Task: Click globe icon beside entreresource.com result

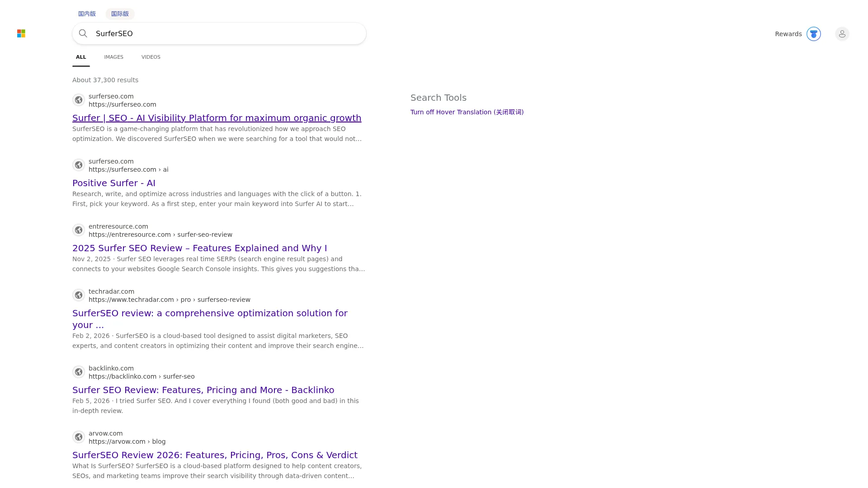Action: pyautogui.click(x=79, y=230)
